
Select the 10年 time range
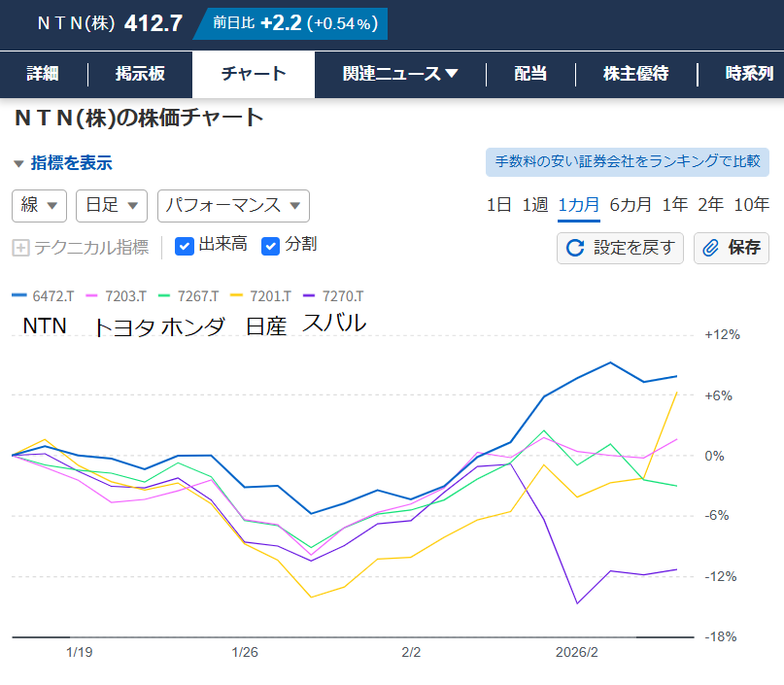(752, 204)
